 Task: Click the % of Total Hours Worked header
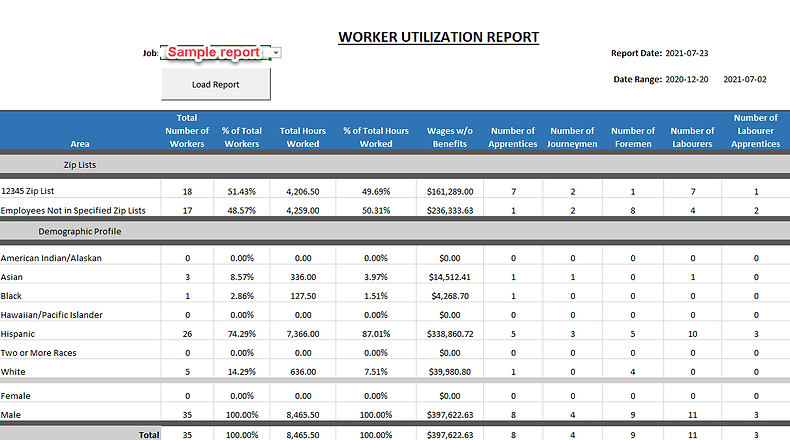tap(376, 137)
